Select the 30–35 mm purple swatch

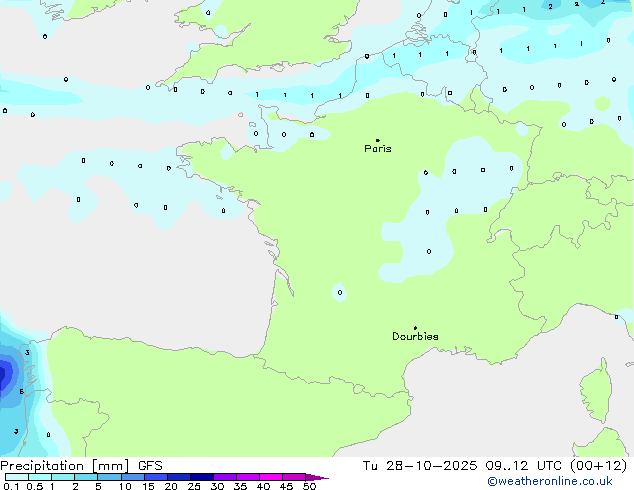(x=225, y=477)
